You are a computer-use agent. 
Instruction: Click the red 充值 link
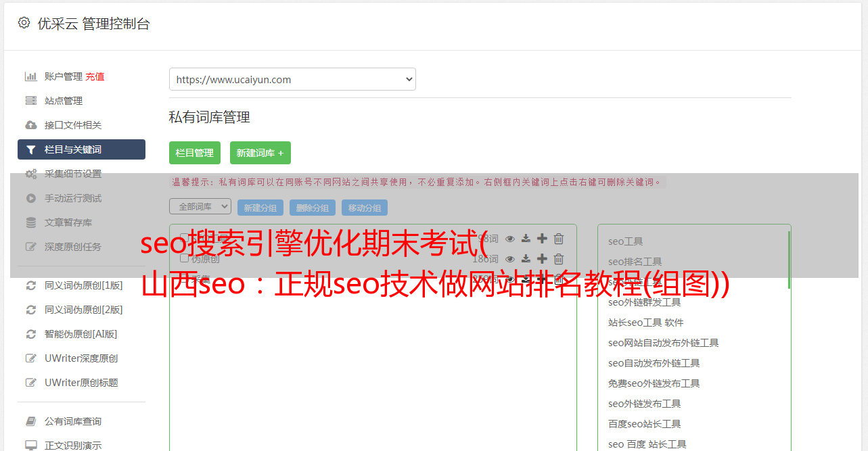pos(95,76)
